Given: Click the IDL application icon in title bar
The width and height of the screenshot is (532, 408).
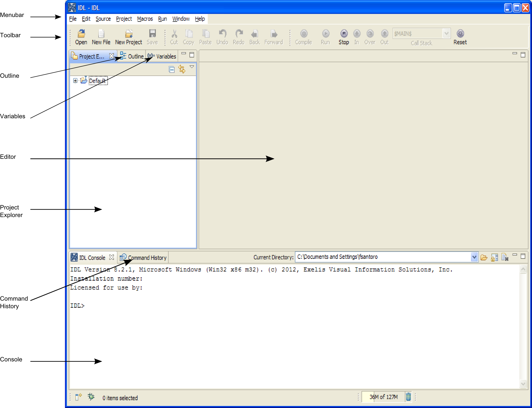Looking at the screenshot, I should [x=72, y=8].
